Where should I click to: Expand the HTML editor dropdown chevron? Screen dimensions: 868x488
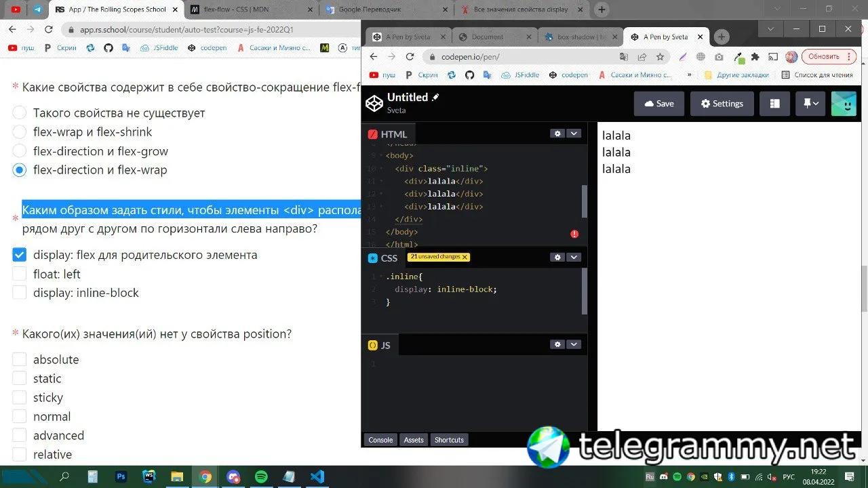[574, 134]
